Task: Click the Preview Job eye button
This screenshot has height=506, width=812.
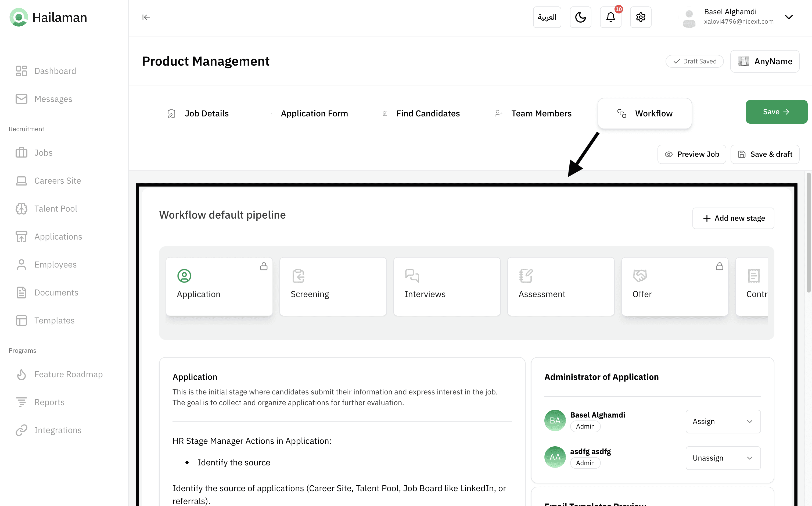Action: point(691,154)
